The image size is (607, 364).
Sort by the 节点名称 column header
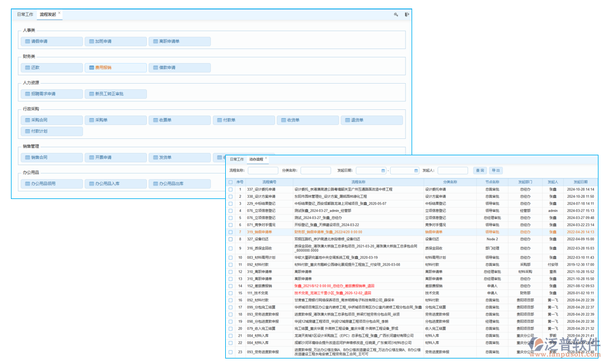[x=492, y=182]
